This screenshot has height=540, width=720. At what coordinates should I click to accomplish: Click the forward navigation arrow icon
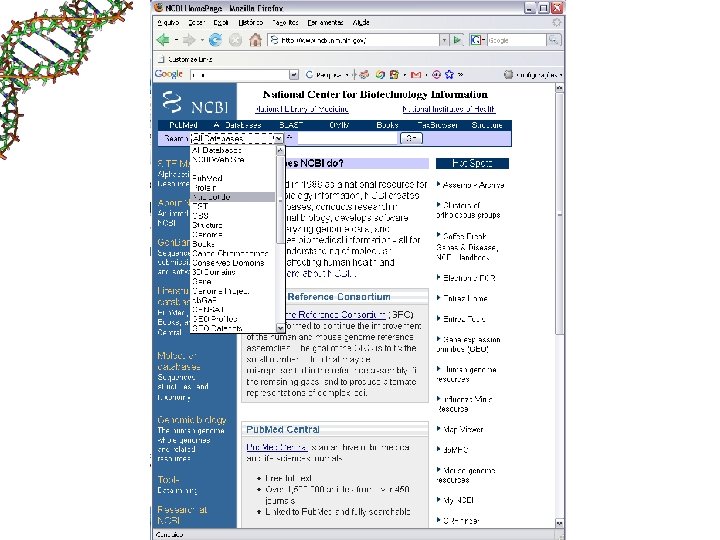tap(189, 40)
